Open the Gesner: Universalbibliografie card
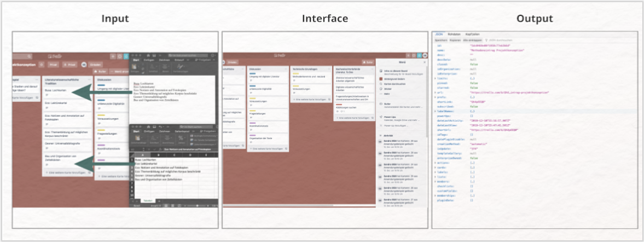The width and height of the screenshot is (644, 242). pos(68,146)
